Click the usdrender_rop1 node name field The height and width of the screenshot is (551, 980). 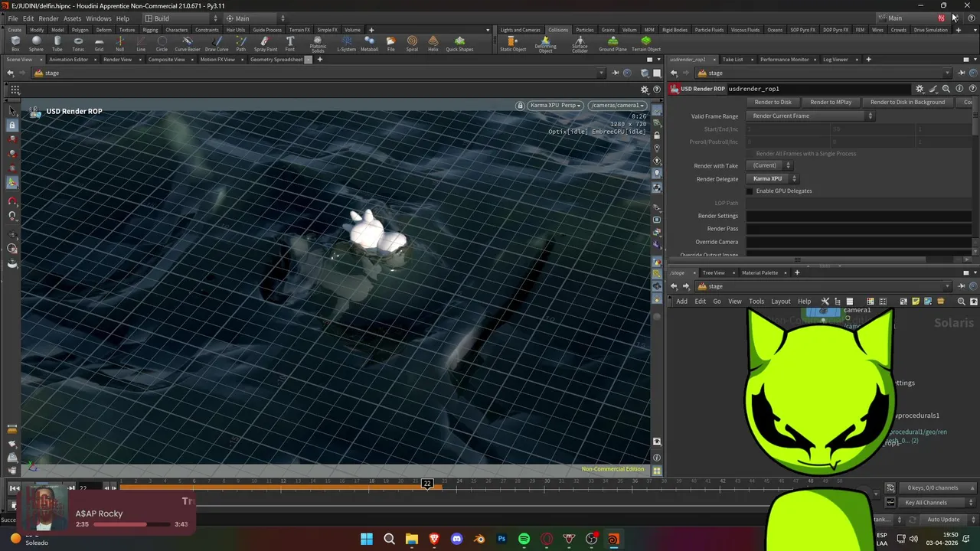(x=818, y=89)
